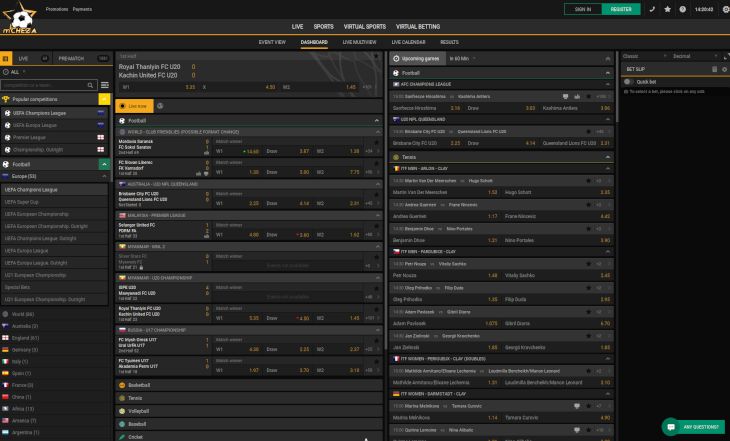Switch to the LIVE CALENDAR tab

point(408,42)
